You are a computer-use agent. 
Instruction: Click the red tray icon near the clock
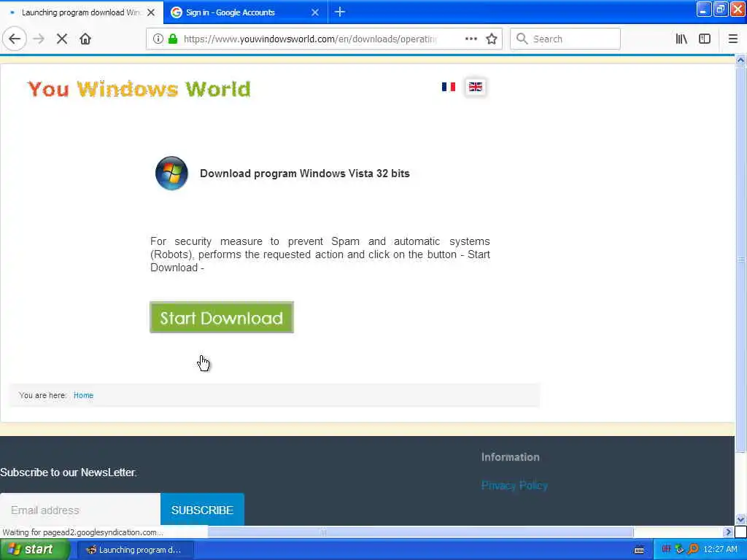pos(666,549)
